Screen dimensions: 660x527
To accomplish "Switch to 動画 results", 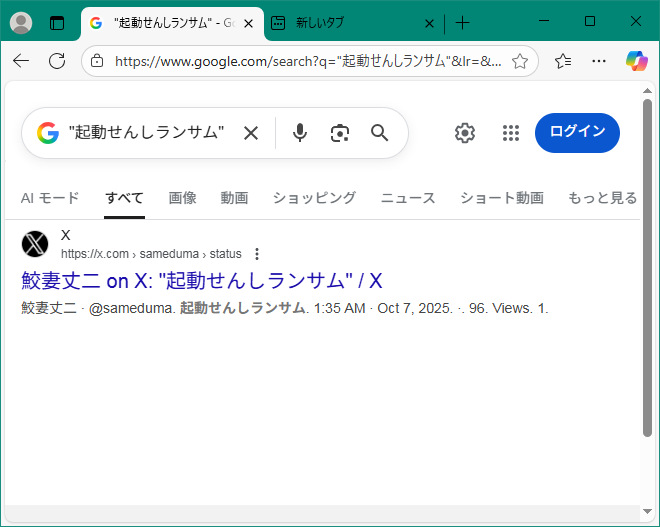I will pos(234,198).
